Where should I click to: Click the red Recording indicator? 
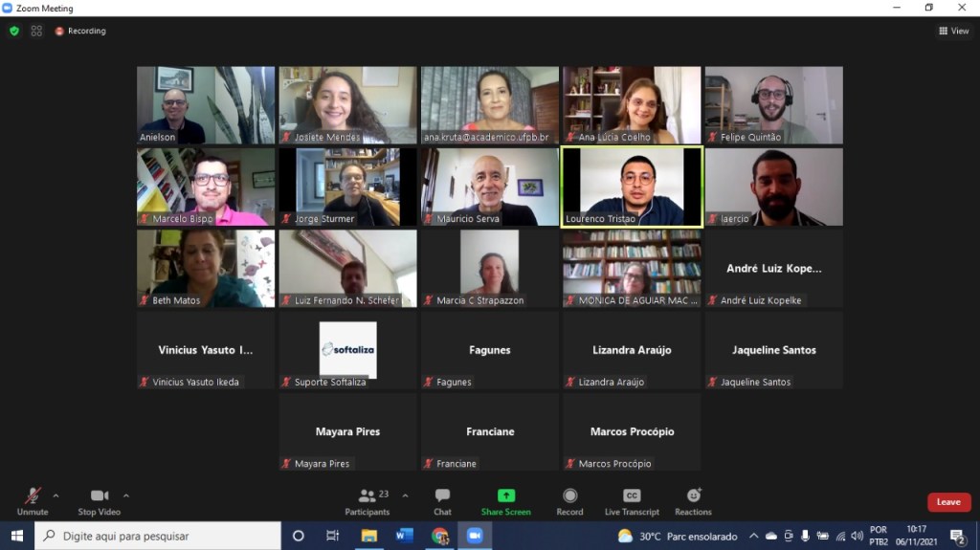(80, 31)
